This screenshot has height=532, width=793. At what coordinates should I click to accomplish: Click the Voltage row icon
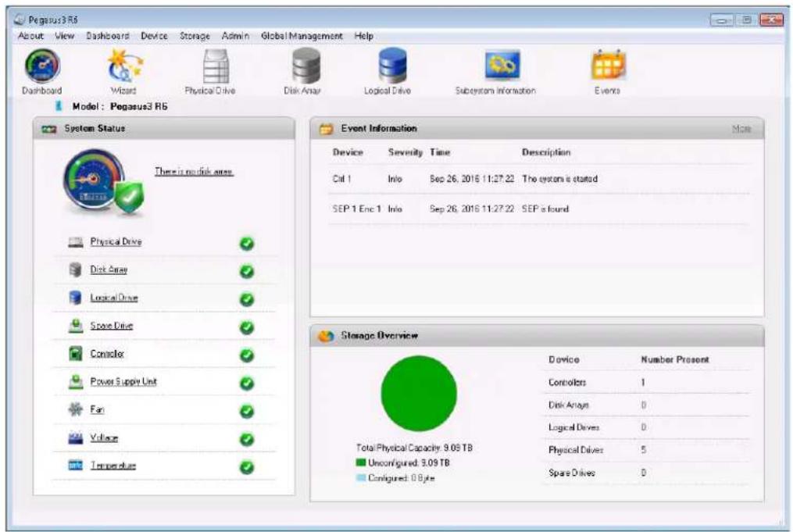[x=75, y=437]
